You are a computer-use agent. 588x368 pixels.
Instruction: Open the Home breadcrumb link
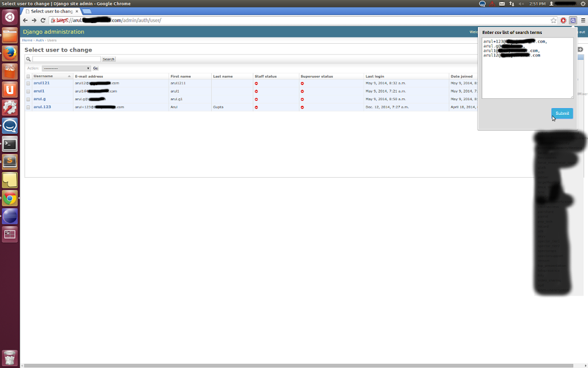pyautogui.click(x=27, y=40)
